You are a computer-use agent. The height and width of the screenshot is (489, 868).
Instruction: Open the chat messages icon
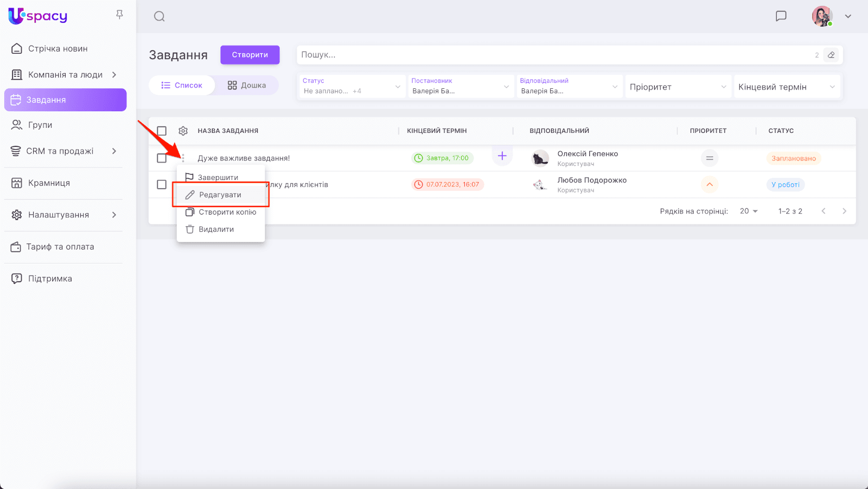coord(781,16)
